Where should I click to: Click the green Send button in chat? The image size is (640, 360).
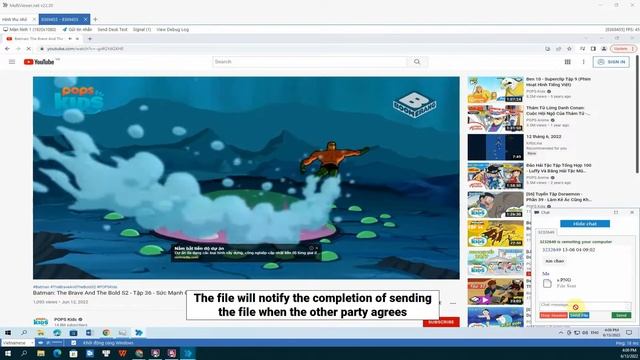621,315
